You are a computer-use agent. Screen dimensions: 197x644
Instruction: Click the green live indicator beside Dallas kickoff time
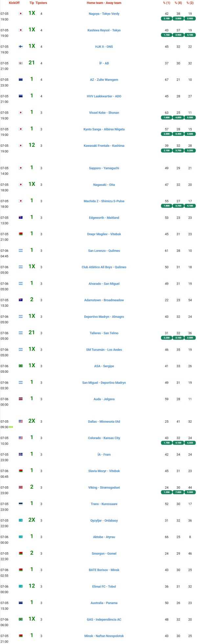tap(11, 427)
